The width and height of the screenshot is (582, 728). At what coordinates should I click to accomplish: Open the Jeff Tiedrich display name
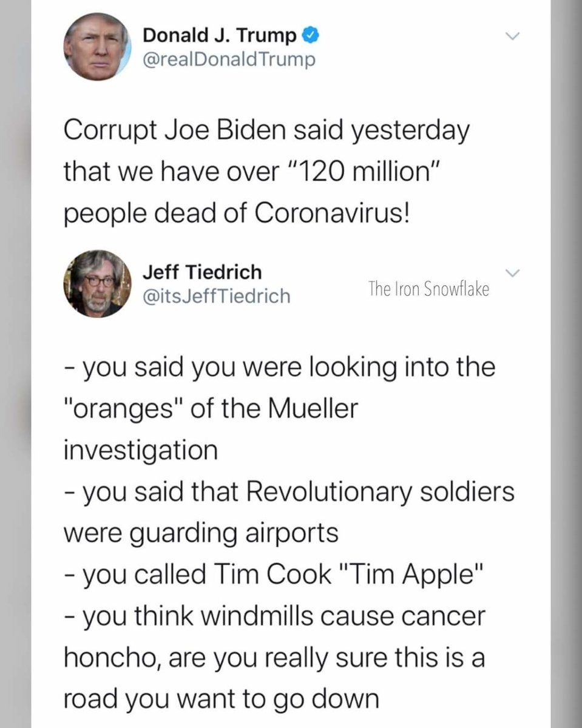click(x=202, y=272)
